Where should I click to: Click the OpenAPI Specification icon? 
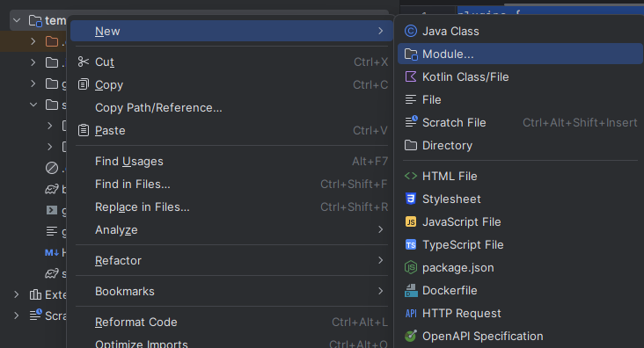[411, 336]
